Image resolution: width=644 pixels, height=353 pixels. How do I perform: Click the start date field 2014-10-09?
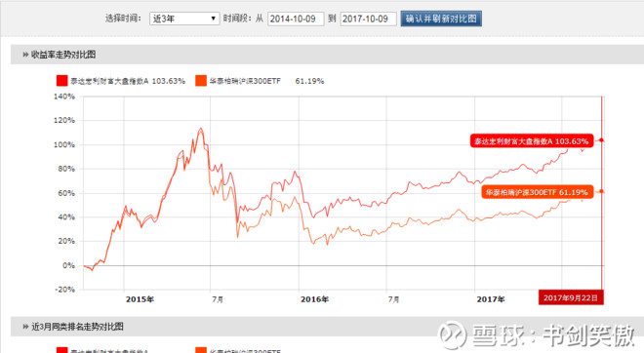click(x=296, y=19)
